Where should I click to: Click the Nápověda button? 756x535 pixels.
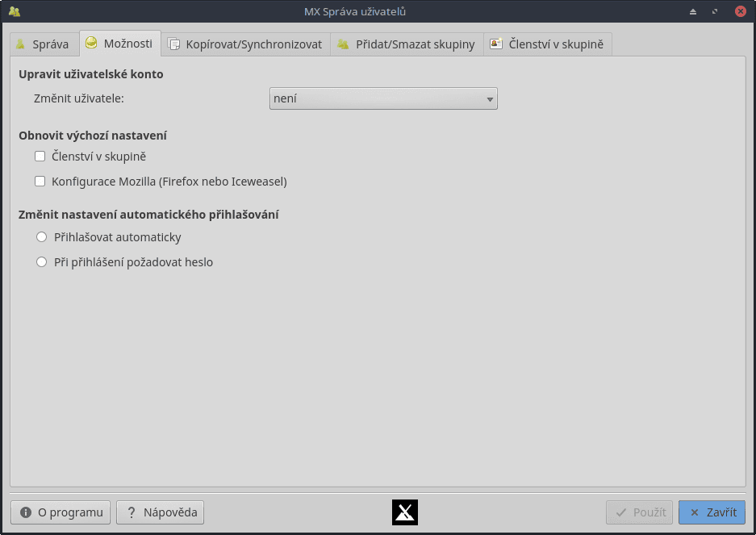coord(159,512)
